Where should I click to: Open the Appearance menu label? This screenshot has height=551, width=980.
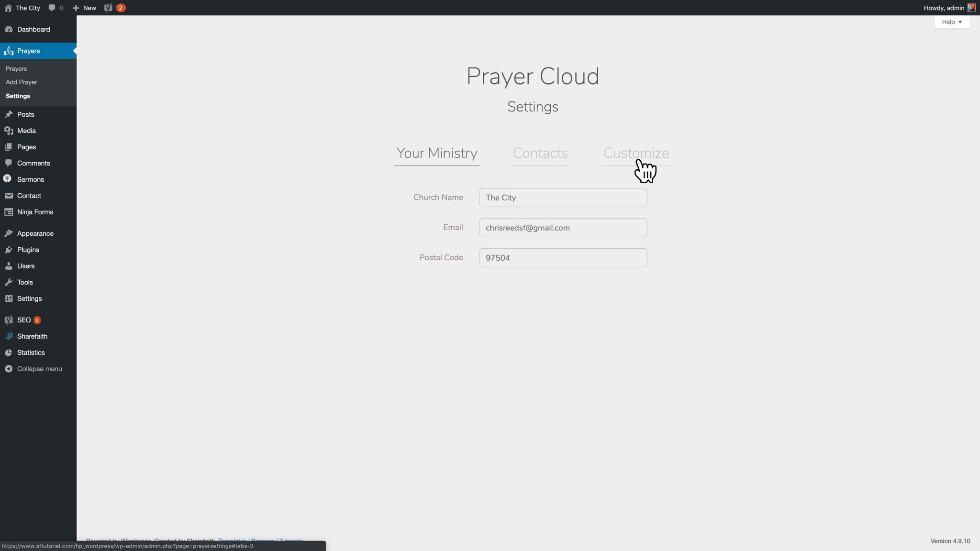pos(35,233)
